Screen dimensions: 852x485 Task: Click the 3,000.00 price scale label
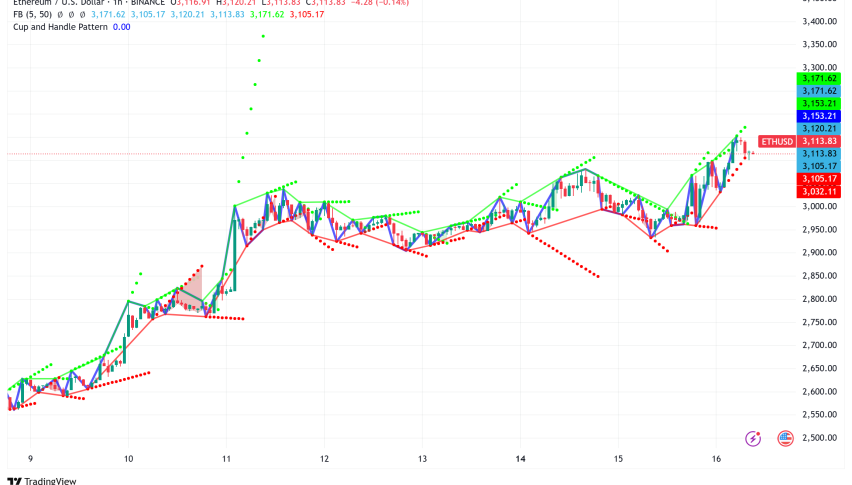(819, 206)
